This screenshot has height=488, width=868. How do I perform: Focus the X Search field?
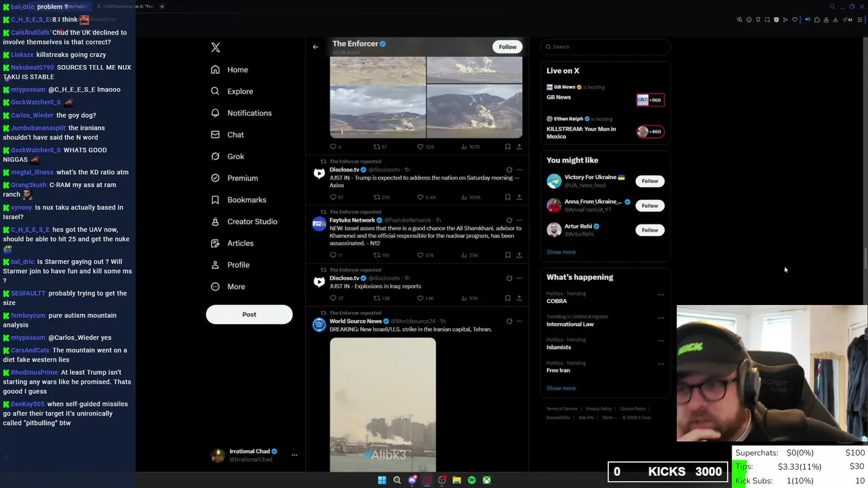tap(605, 47)
